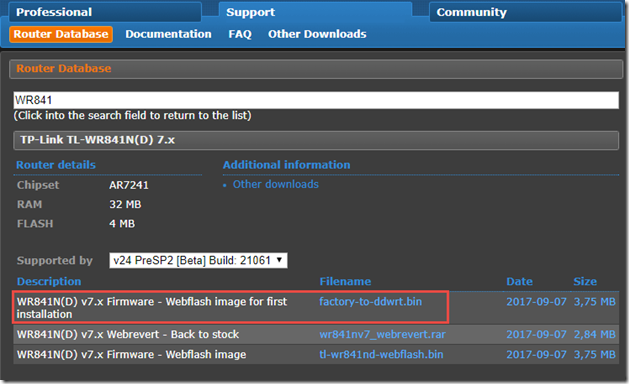Click the size of tl-wr841nd-webflash.bin

pyautogui.click(x=595, y=354)
